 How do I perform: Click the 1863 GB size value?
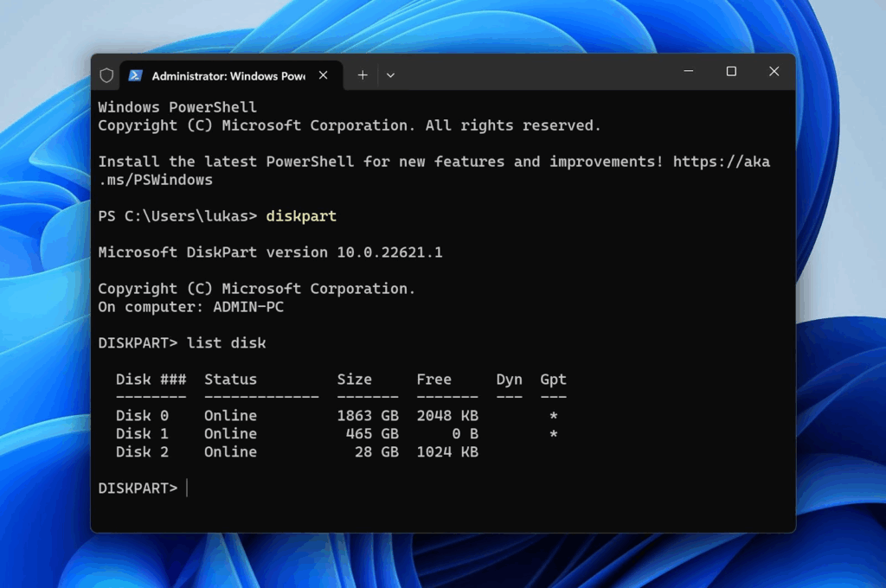click(367, 416)
